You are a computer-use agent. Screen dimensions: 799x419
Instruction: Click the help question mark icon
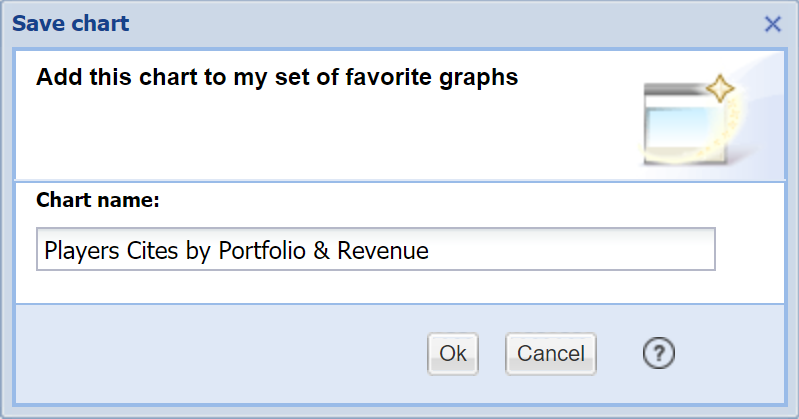659,353
